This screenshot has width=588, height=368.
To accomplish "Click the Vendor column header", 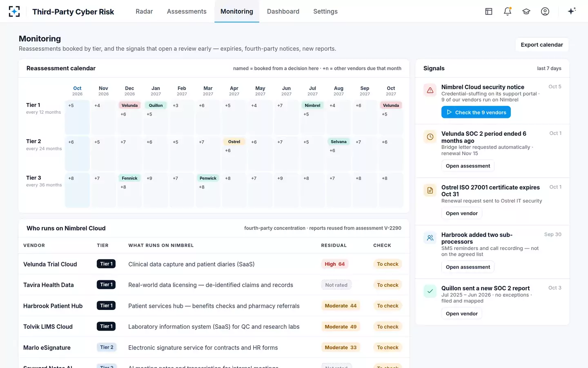I will click(x=34, y=245).
